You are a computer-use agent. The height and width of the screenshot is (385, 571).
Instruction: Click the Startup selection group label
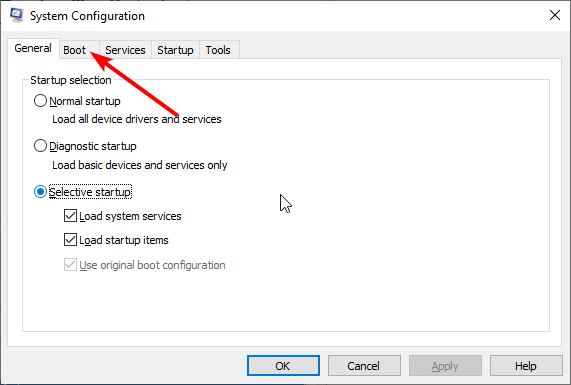71,80
